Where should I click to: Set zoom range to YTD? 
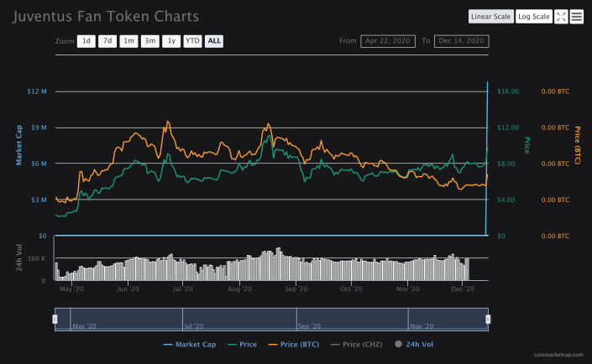[x=192, y=41]
